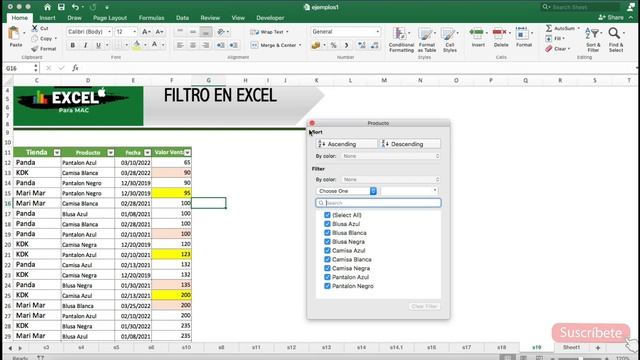Uncheck Pantalon Negro checkbox
The image size is (640, 360).
click(327, 286)
